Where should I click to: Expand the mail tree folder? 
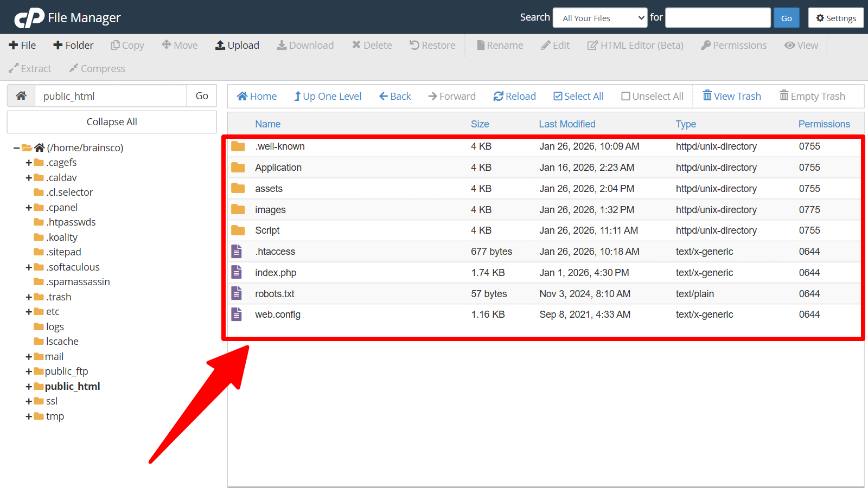pos(29,357)
